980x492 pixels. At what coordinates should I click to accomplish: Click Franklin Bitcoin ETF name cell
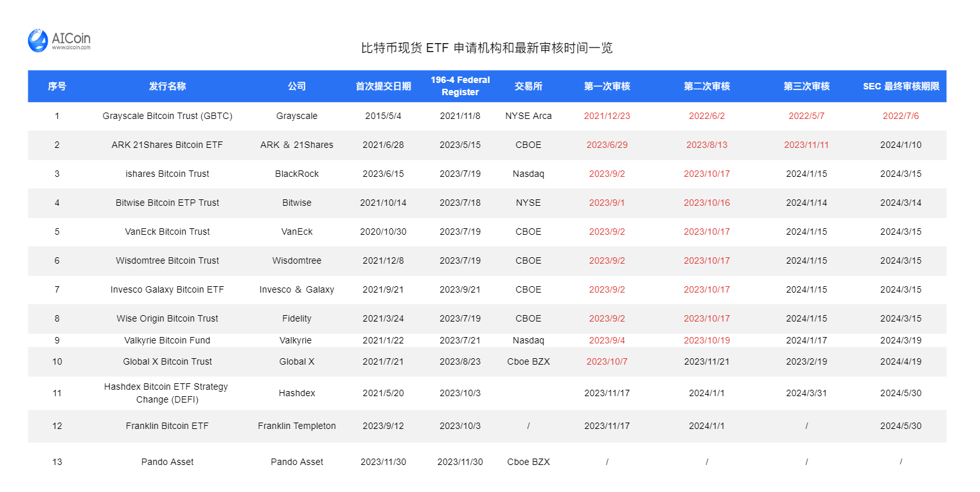[167, 426]
